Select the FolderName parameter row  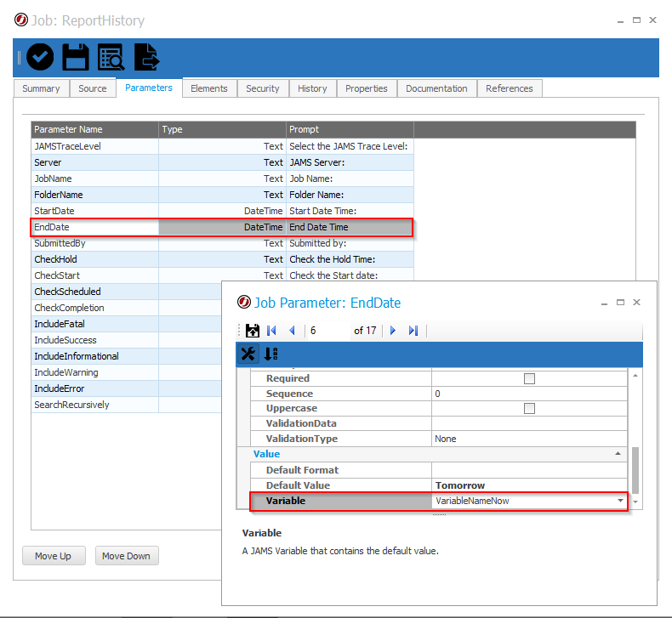pos(222,195)
